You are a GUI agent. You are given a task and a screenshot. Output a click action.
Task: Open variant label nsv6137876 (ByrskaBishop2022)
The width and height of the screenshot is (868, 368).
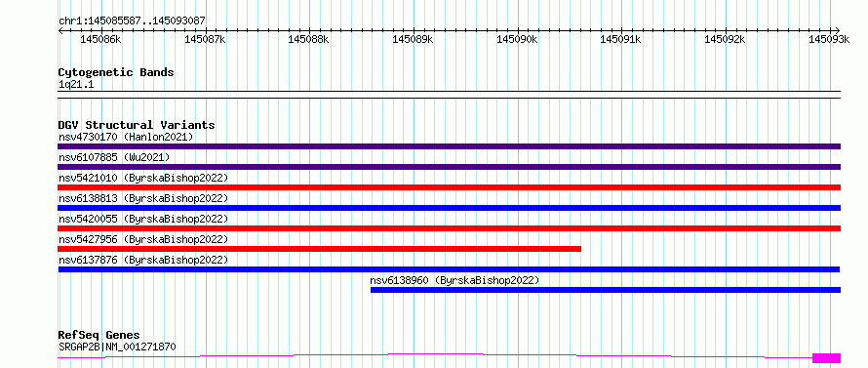pyautogui.click(x=143, y=260)
